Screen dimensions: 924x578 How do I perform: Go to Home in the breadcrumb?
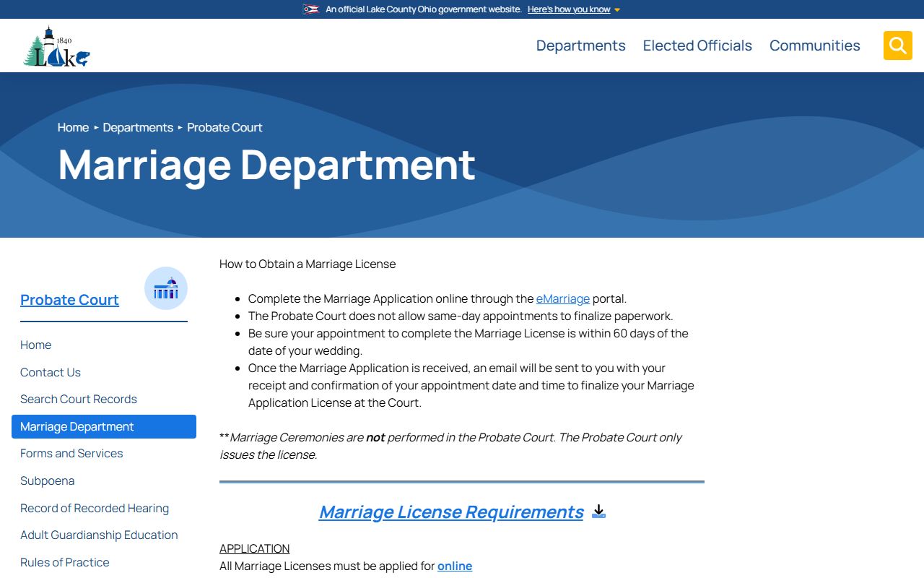point(73,127)
